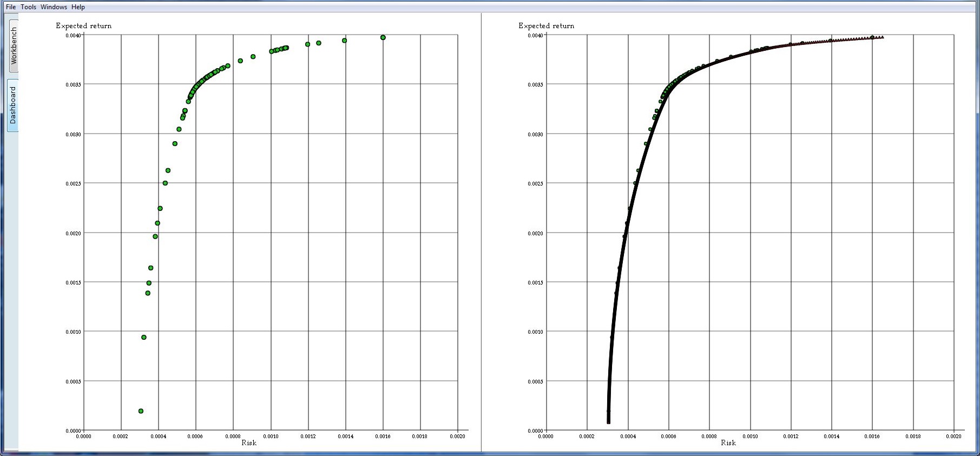The width and height of the screenshot is (980, 456).
Task: Click the "Risk" label under left chart
Action: click(249, 443)
